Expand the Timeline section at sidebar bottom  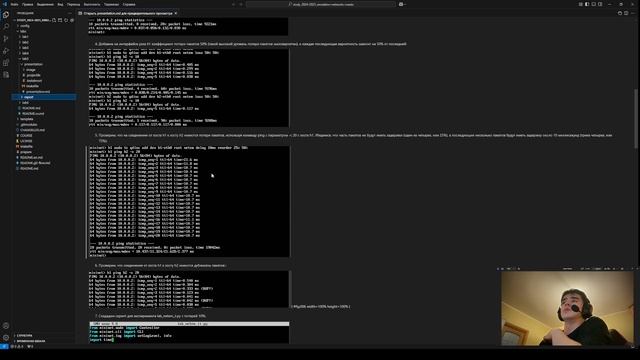click(31, 341)
